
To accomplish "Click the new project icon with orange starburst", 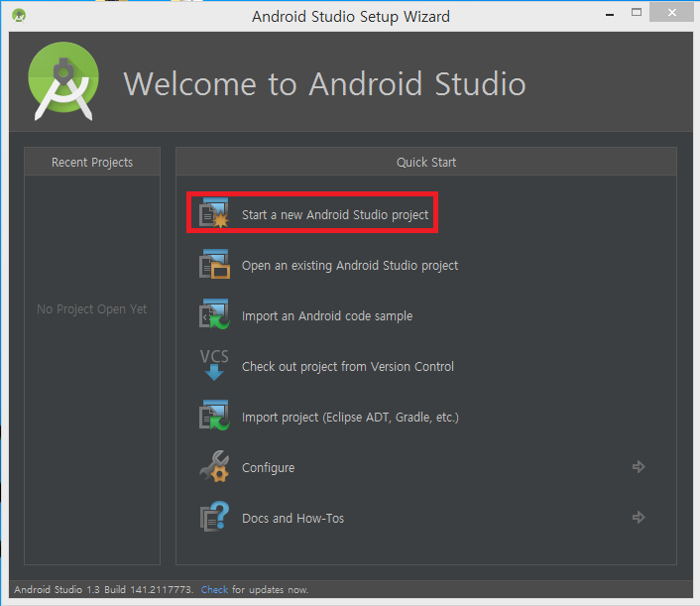I will tap(214, 213).
